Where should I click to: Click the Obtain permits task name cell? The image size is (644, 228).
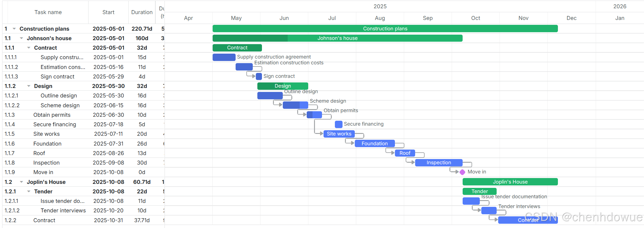tap(52, 115)
